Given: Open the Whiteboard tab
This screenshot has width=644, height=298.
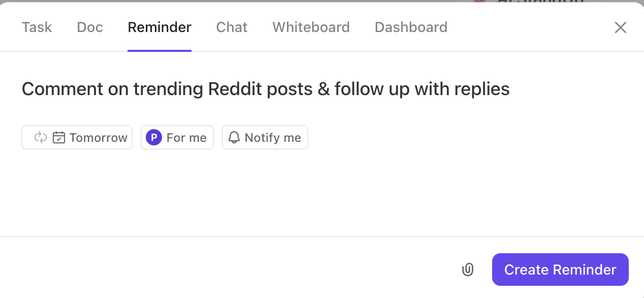Looking at the screenshot, I should coord(311,27).
